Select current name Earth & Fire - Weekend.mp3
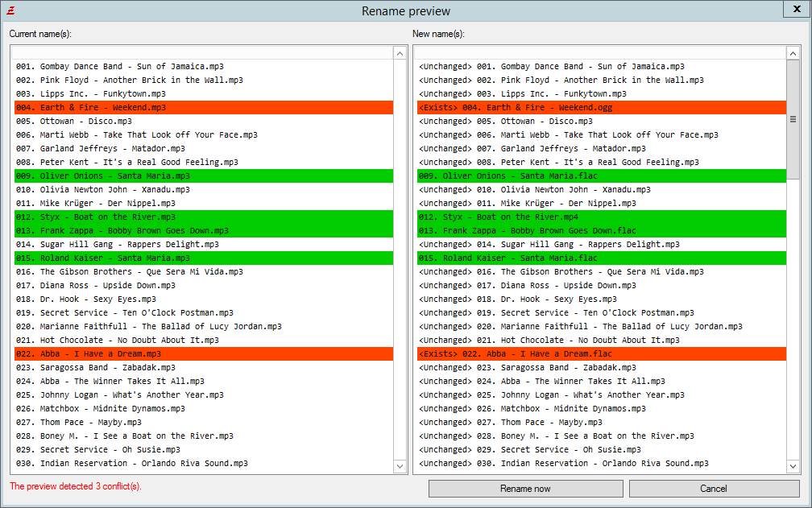The height and width of the screenshot is (508, 812). coord(90,108)
